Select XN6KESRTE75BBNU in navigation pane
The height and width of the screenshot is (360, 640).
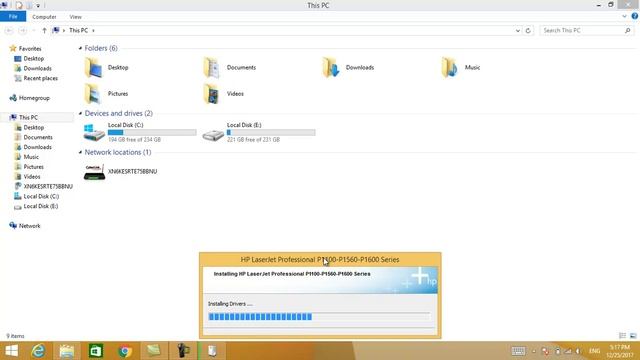(48, 187)
